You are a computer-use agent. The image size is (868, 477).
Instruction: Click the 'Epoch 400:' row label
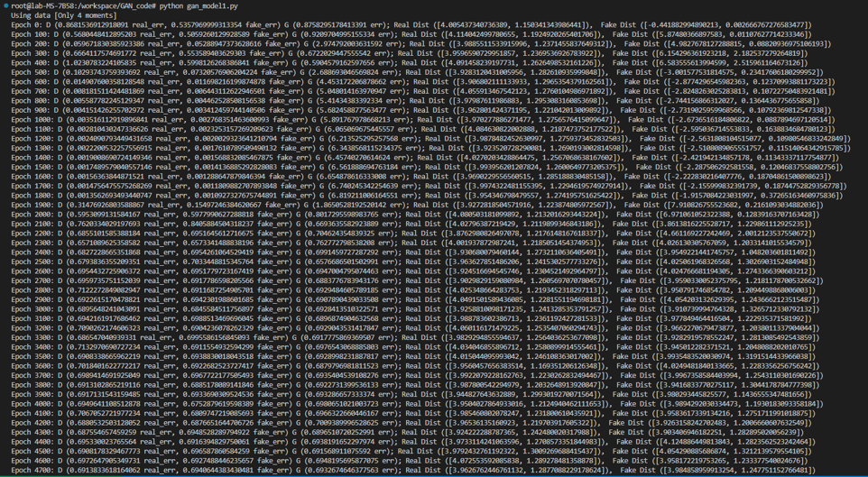31,61
